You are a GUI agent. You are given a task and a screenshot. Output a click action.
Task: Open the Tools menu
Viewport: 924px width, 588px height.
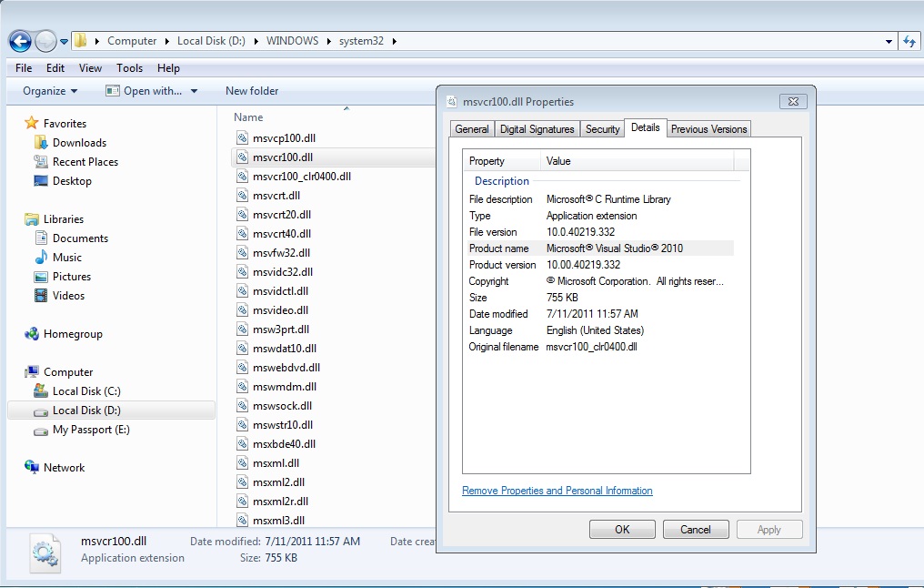[x=129, y=68]
